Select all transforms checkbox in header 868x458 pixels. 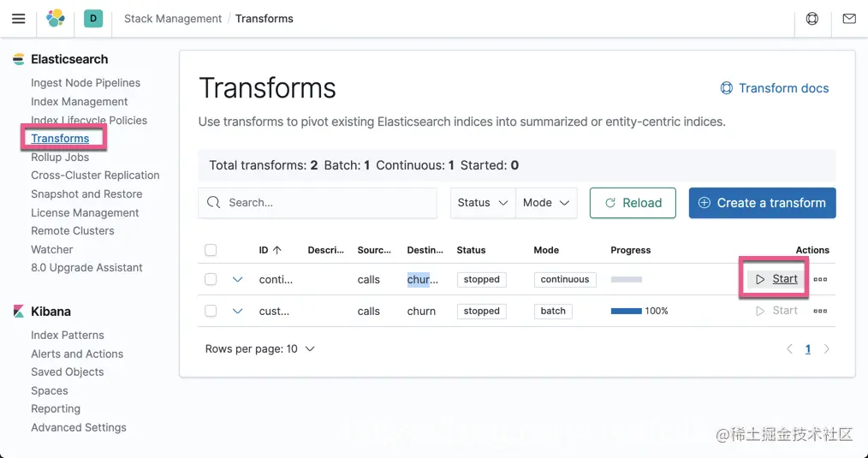[211, 250]
